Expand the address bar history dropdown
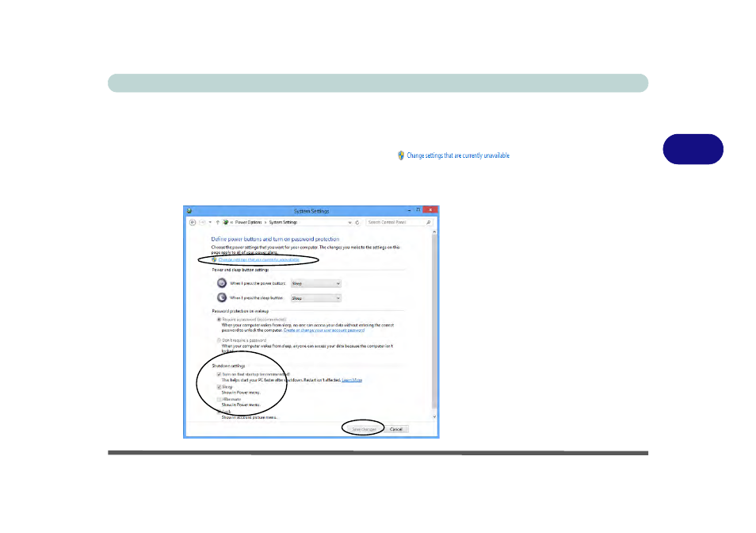Screen dimensions: 756x533 point(349,222)
